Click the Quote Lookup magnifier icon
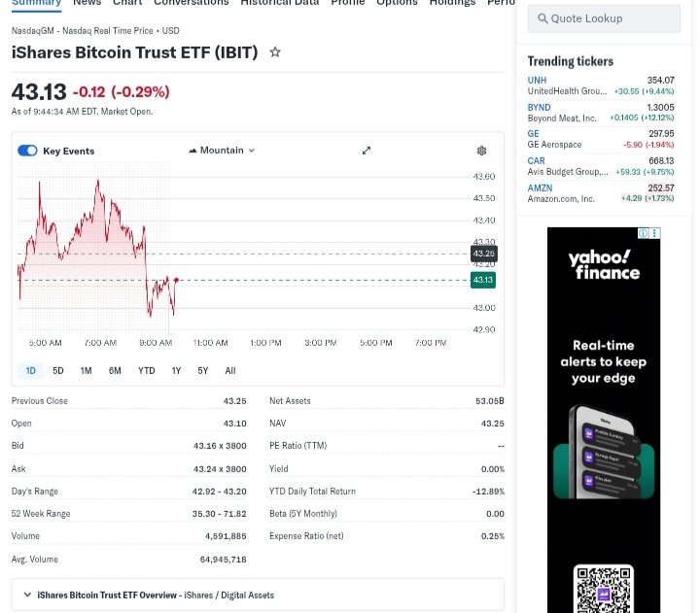 [x=540, y=18]
